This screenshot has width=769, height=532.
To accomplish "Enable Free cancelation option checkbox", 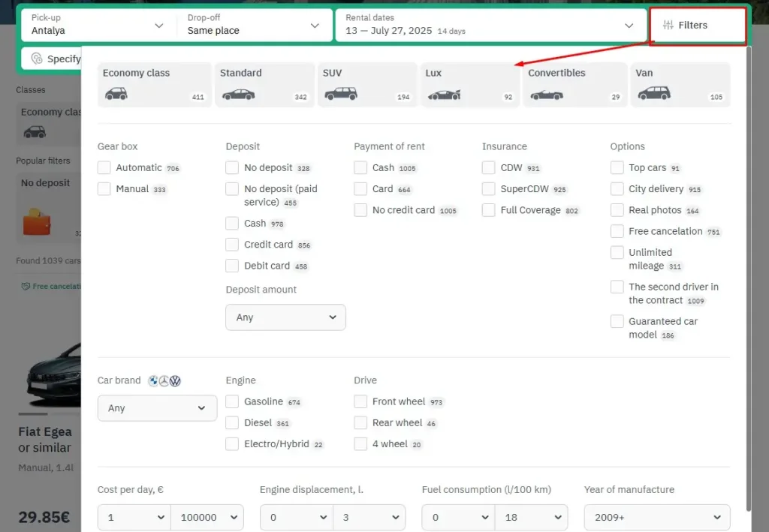I will click(617, 231).
